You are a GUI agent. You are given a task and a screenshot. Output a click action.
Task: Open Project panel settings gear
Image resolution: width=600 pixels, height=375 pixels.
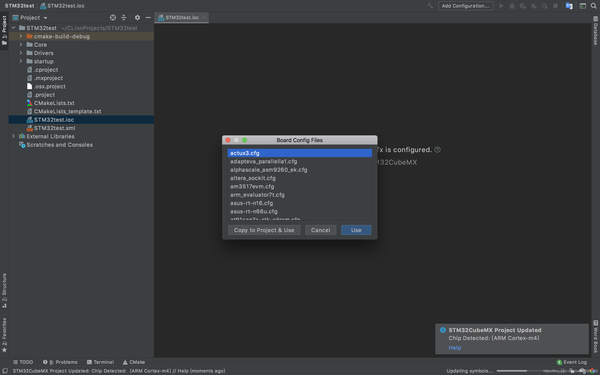137,18
